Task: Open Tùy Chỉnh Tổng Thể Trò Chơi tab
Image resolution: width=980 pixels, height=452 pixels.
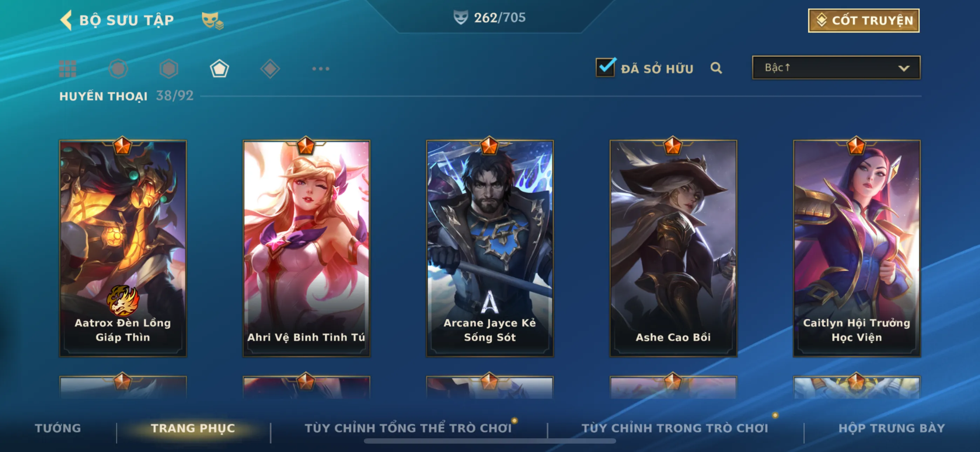Action: click(x=408, y=429)
